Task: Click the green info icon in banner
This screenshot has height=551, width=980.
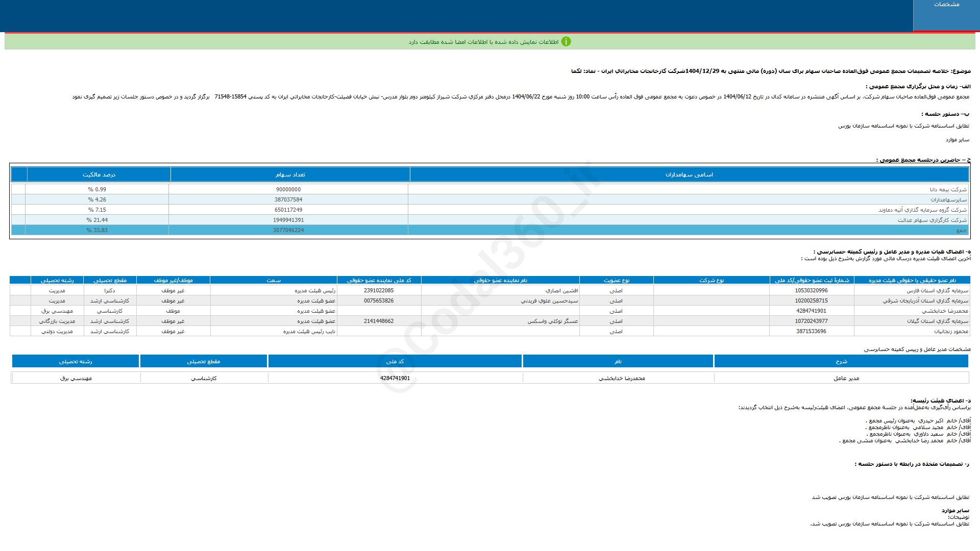Action: point(566,42)
